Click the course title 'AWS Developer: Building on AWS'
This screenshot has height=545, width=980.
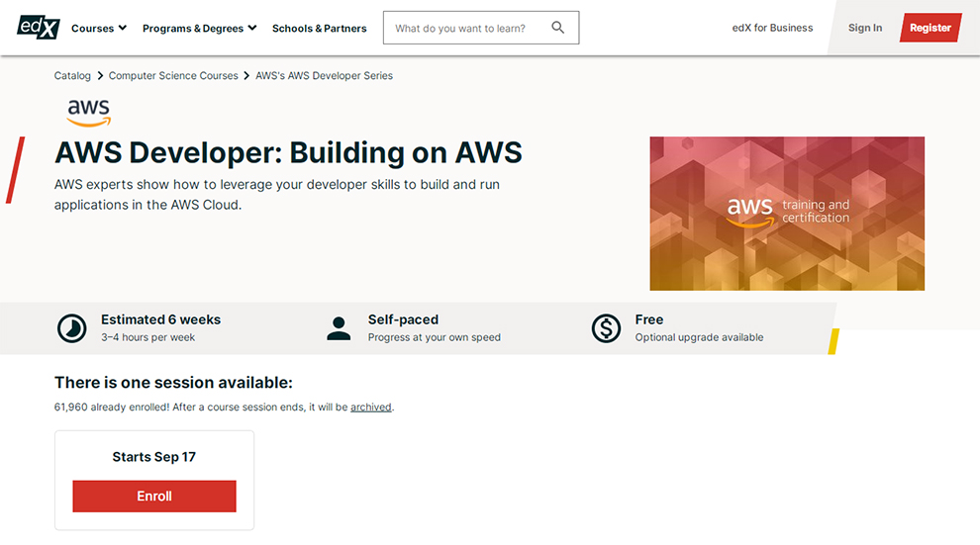(288, 153)
